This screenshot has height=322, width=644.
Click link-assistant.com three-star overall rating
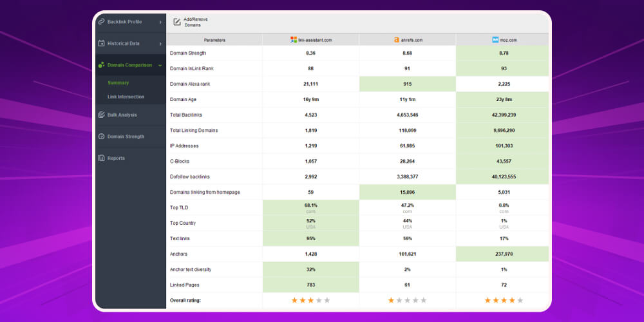pyautogui.click(x=310, y=300)
